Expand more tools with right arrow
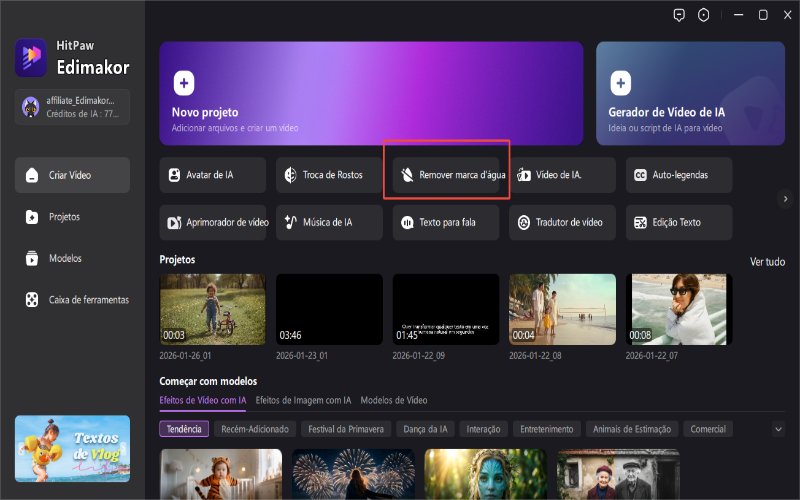Image resolution: width=800 pixels, height=500 pixels. point(785,199)
